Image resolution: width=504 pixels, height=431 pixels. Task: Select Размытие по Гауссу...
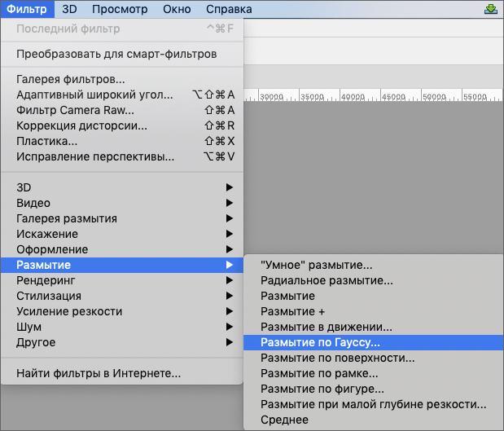(374, 342)
